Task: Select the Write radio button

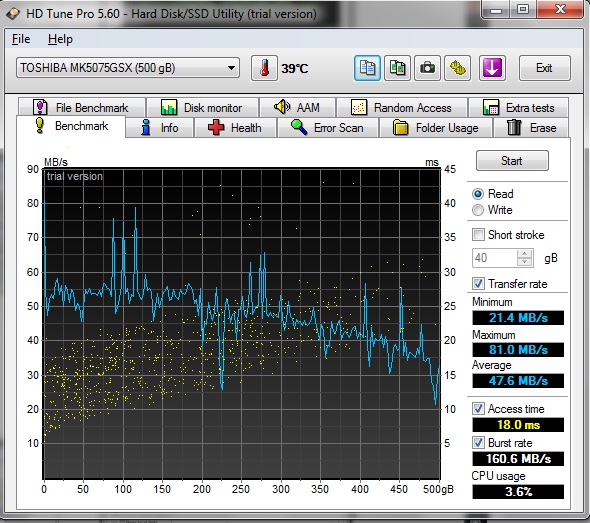Action: 478,210
